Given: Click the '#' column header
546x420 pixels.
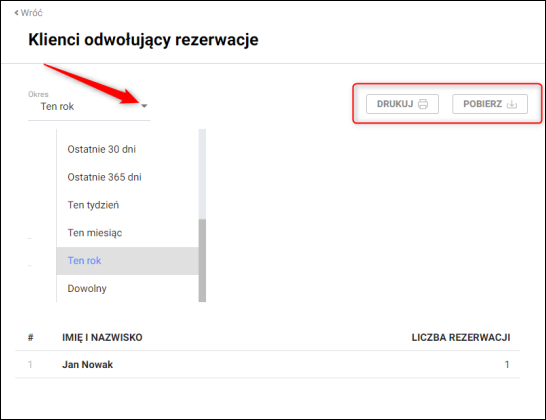Looking at the screenshot, I should click(x=31, y=337).
